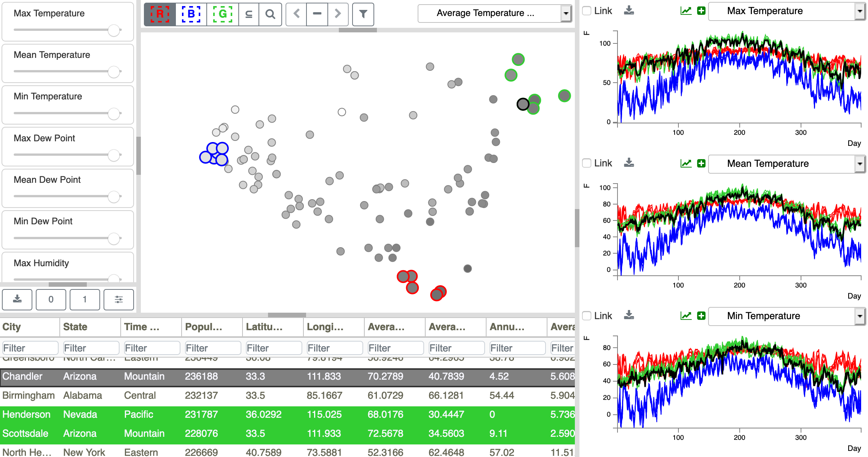
Task: Click green plus icon beside Mean Temperature dropdown
Action: tap(701, 163)
